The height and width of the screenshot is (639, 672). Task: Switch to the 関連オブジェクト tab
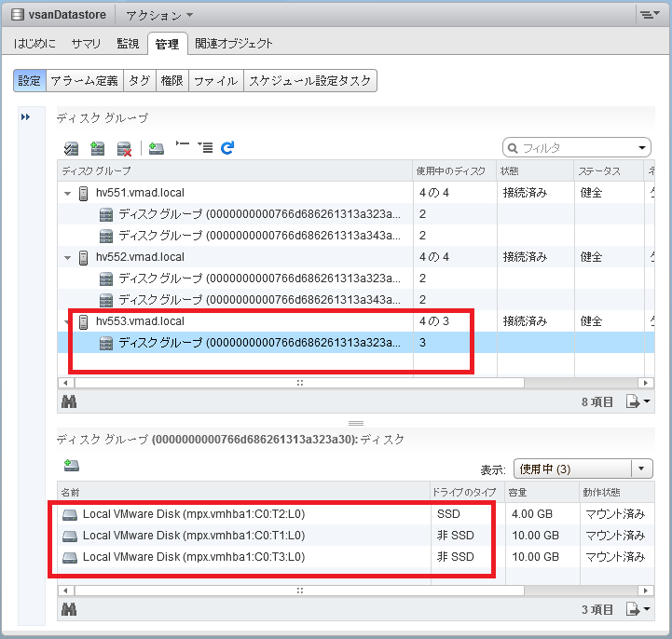pos(234,43)
